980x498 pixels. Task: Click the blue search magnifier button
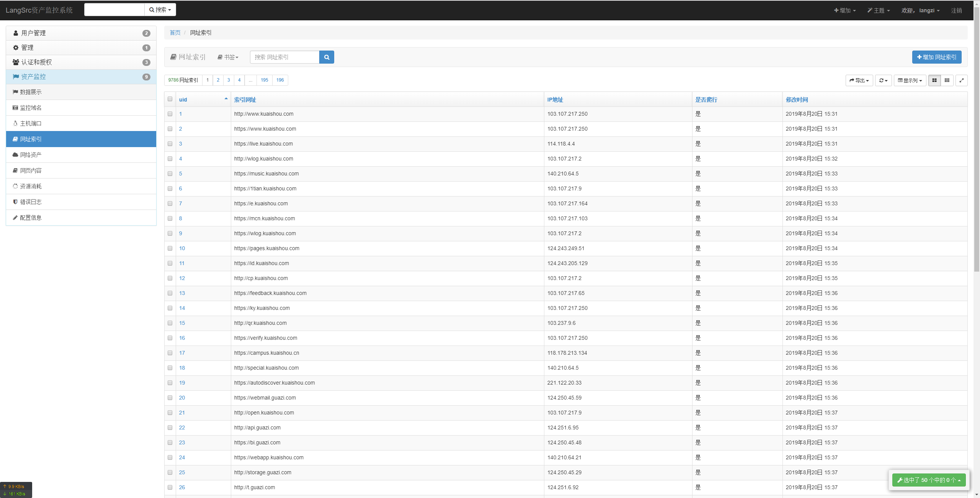(x=327, y=57)
